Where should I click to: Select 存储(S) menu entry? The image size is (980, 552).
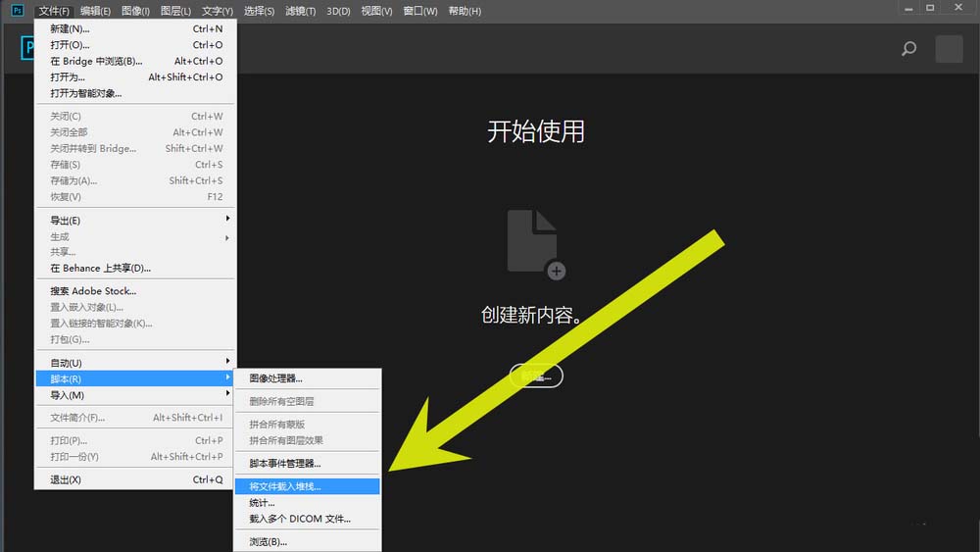tap(135, 165)
